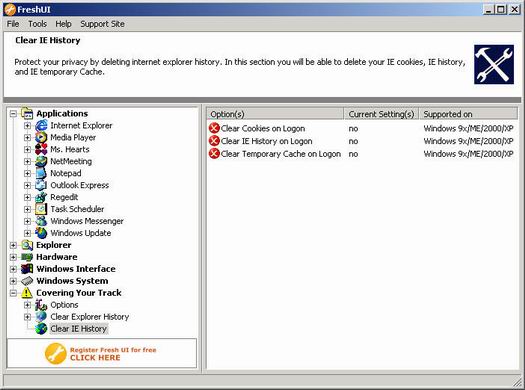The height and width of the screenshot is (390, 525).
Task: Click the Register Fresh UI banner
Action: click(x=102, y=354)
